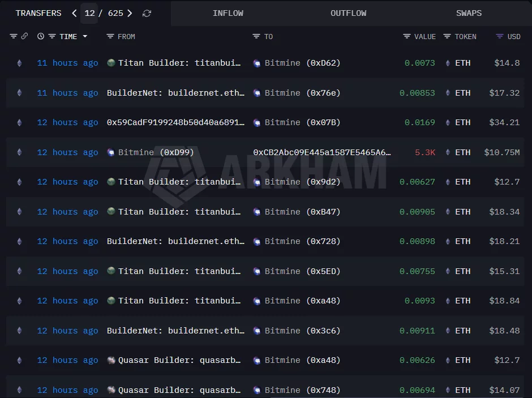Viewport: 532px width, 398px height.
Task: Click the clock icon in the TIME header
Action: coord(41,36)
